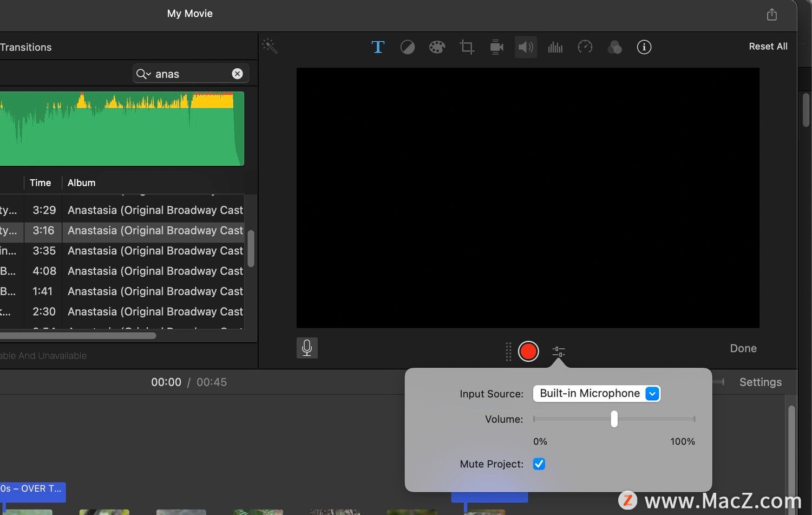The height and width of the screenshot is (515, 812).
Task: Open clip filter and audio effects
Action: tap(614, 47)
